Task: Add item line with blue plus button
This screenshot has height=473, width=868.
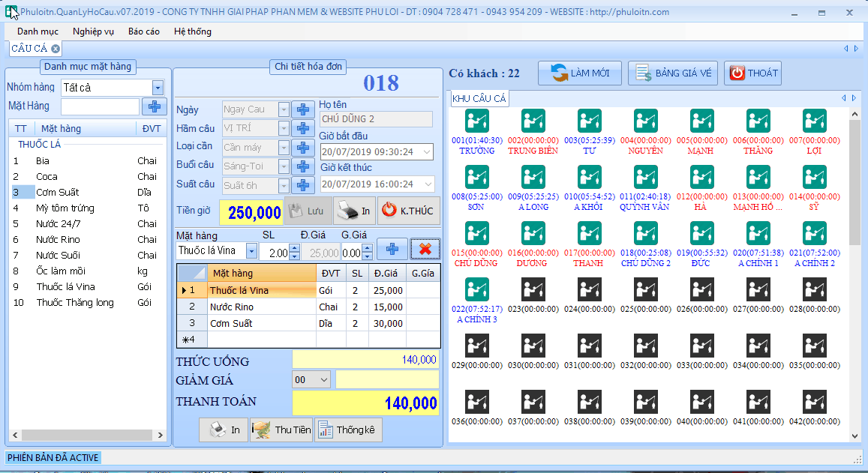Action: click(392, 250)
